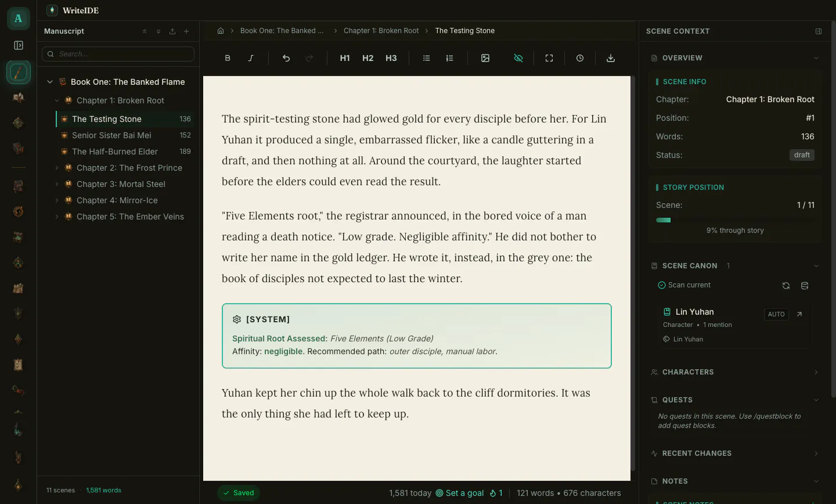The image size is (836, 504).
Task: Insert an image into the scene
Action: tap(485, 58)
